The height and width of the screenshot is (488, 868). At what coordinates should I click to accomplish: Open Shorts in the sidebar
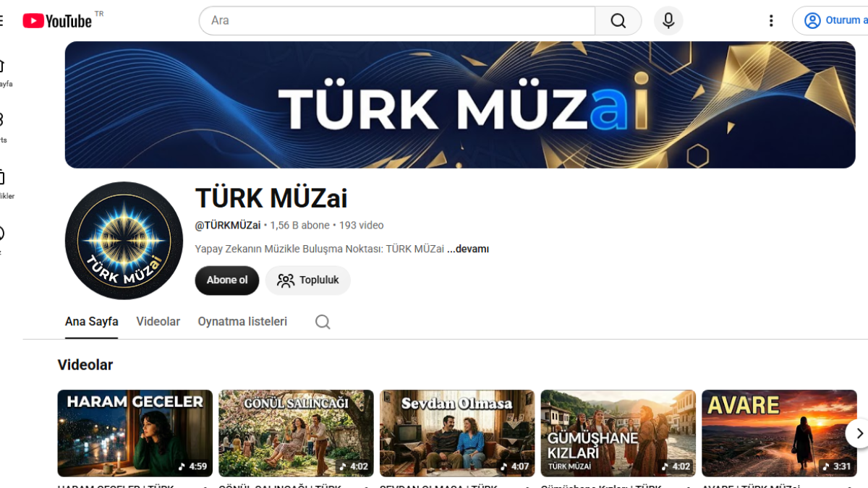pos(3,128)
